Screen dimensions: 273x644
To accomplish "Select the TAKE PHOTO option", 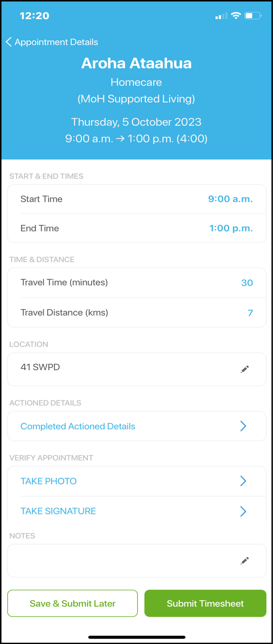I will pyautogui.click(x=49, y=481).
